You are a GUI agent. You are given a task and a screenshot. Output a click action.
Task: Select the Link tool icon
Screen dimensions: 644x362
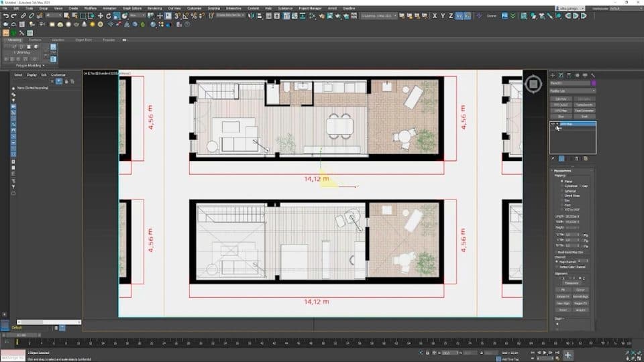coord(23,16)
